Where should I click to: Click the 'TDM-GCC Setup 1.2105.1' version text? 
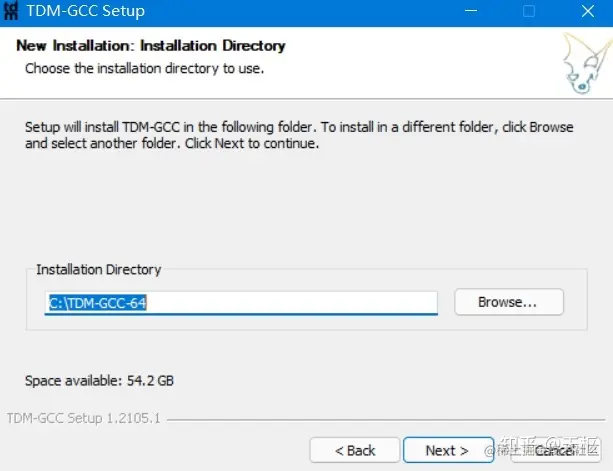pos(84,418)
